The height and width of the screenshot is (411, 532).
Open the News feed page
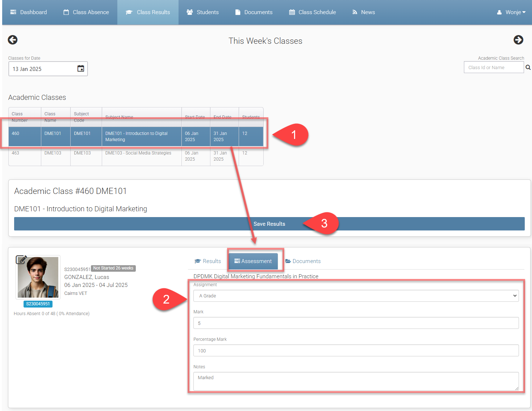[363, 12]
